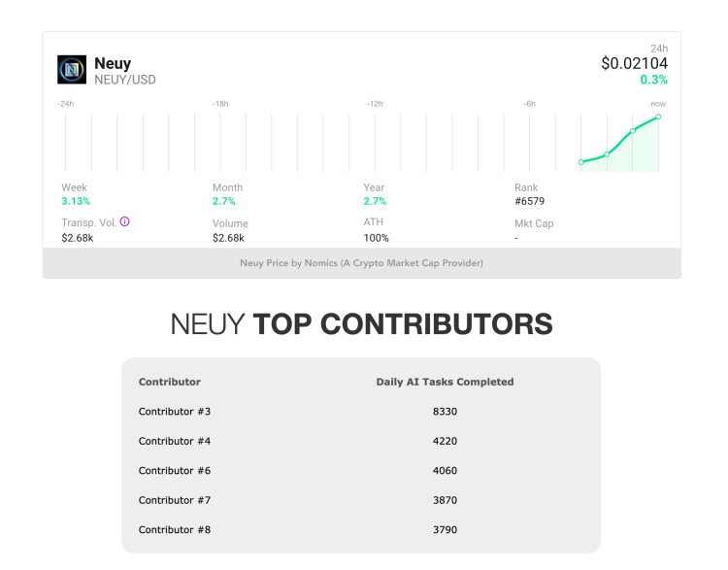Click the Neuy coin logo icon

[x=72, y=70]
